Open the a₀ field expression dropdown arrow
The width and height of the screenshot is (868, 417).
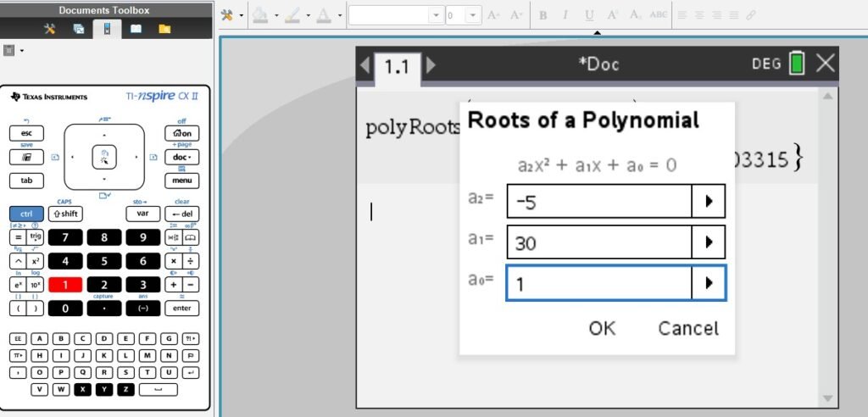[x=709, y=283]
